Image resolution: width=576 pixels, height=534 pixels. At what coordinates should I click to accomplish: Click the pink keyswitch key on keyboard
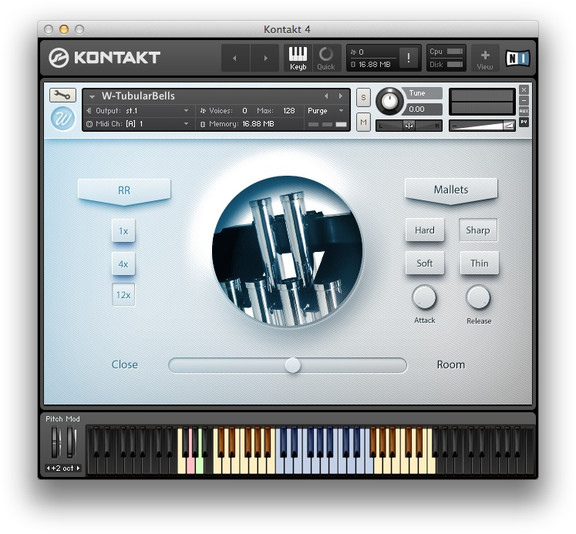191,465
